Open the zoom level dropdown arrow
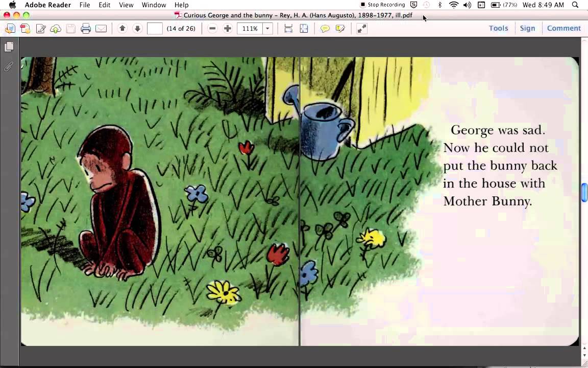 267,29
